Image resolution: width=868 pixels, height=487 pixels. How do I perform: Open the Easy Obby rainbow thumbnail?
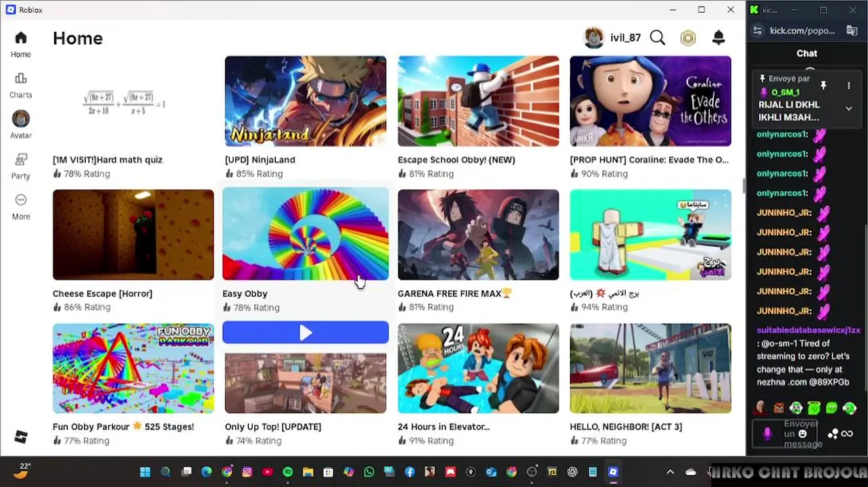[306, 235]
